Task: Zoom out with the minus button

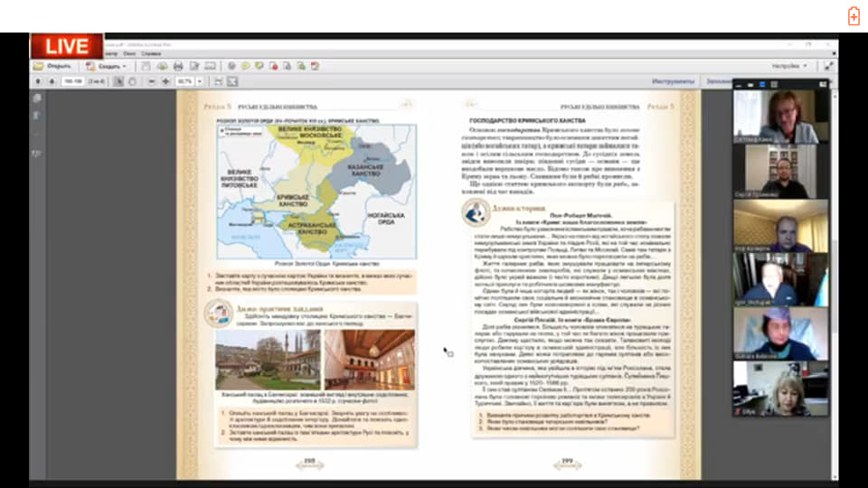Action: point(152,81)
